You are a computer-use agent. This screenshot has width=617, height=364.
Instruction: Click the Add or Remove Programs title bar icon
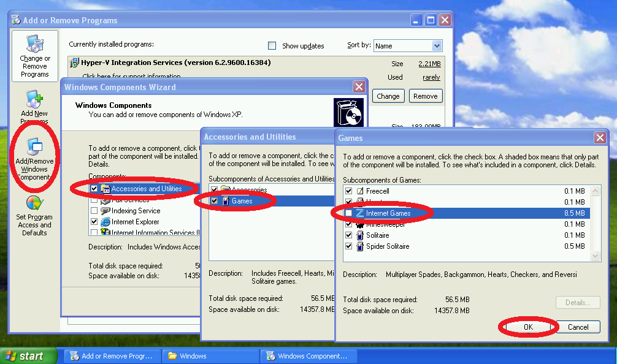pyautogui.click(x=16, y=20)
